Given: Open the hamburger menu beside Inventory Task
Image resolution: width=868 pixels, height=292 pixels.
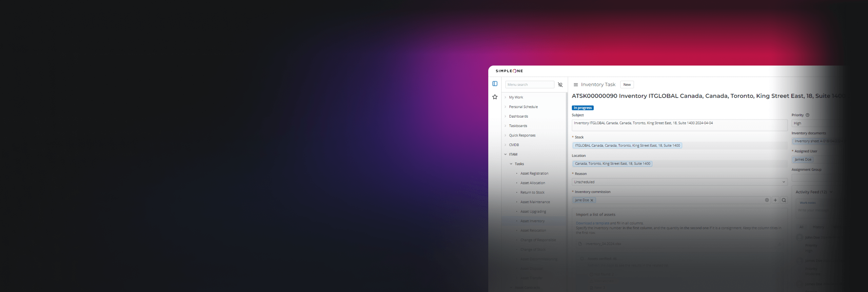Looking at the screenshot, I should coord(575,85).
